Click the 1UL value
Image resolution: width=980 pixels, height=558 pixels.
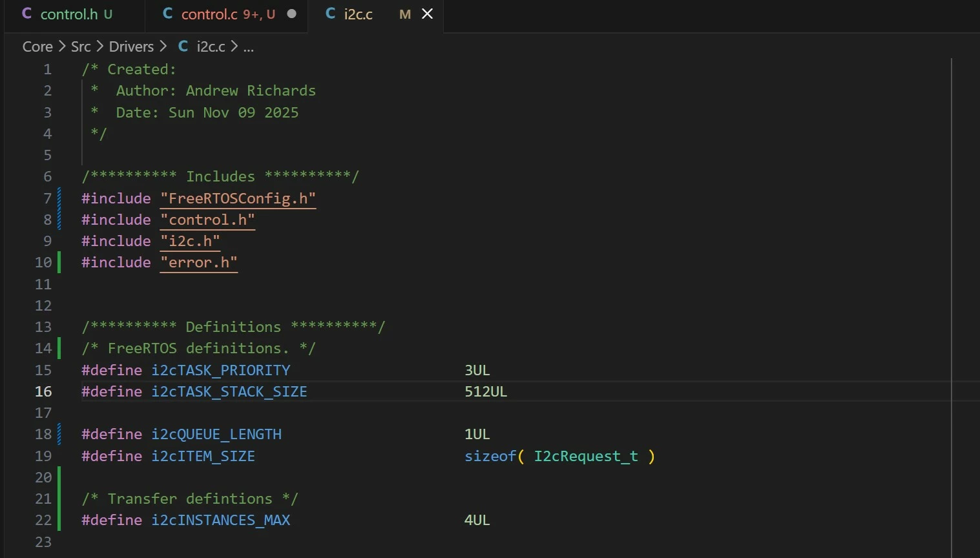click(x=477, y=434)
